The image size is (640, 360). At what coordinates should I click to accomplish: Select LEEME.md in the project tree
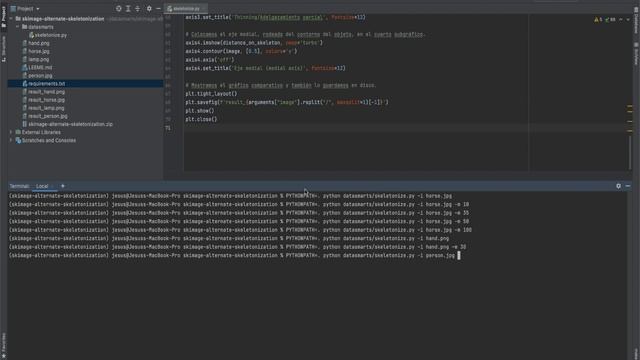click(40, 68)
